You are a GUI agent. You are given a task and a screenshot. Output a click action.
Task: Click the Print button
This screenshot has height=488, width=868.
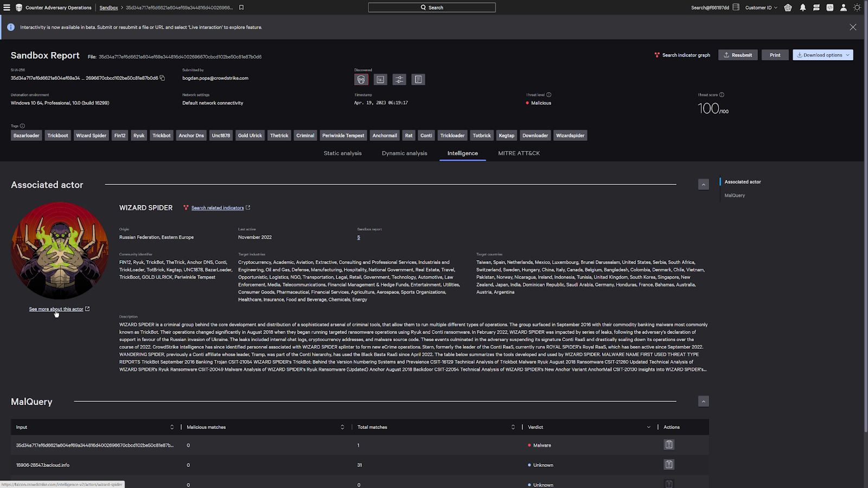coord(775,55)
